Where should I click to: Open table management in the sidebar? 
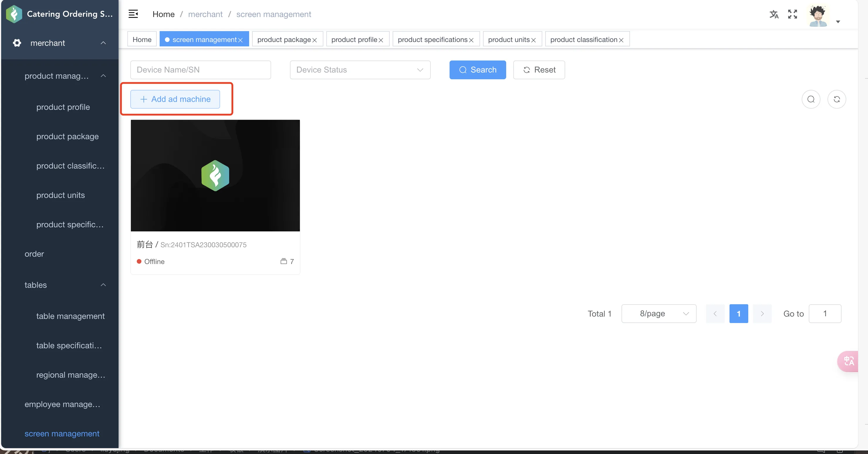pyautogui.click(x=70, y=316)
